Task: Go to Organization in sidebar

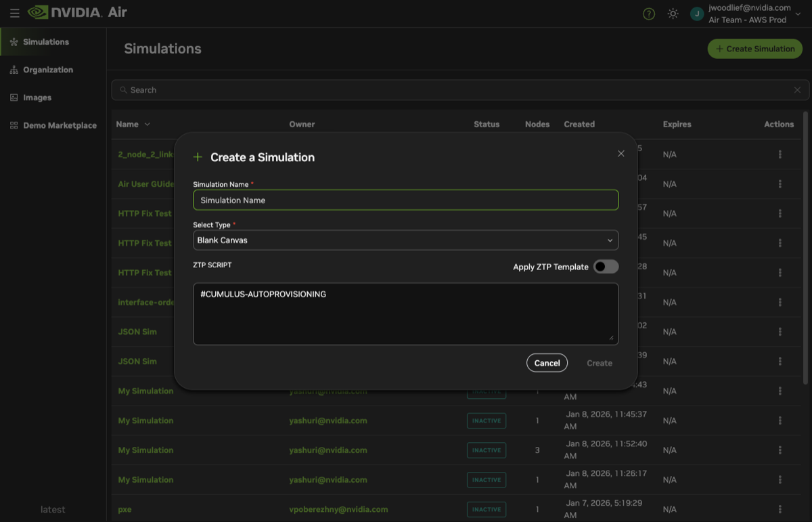Action: click(47, 70)
